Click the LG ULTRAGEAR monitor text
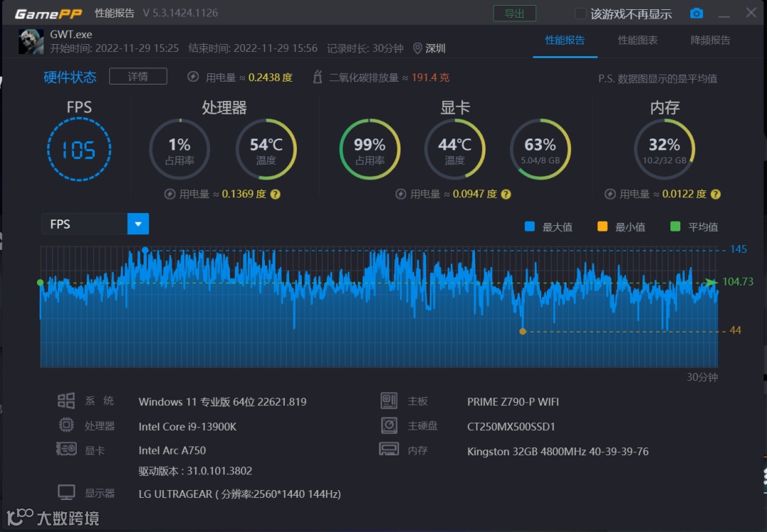The width and height of the screenshot is (767, 532). (240, 494)
